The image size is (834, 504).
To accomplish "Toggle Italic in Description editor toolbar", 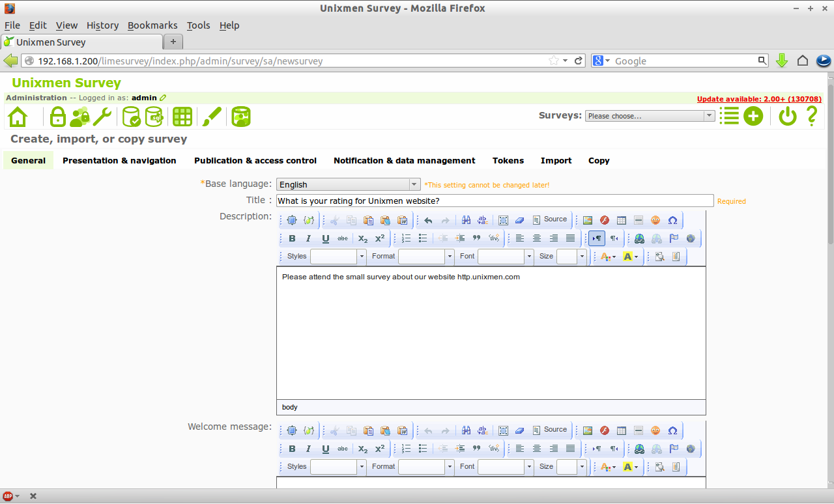I will [x=309, y=238].
